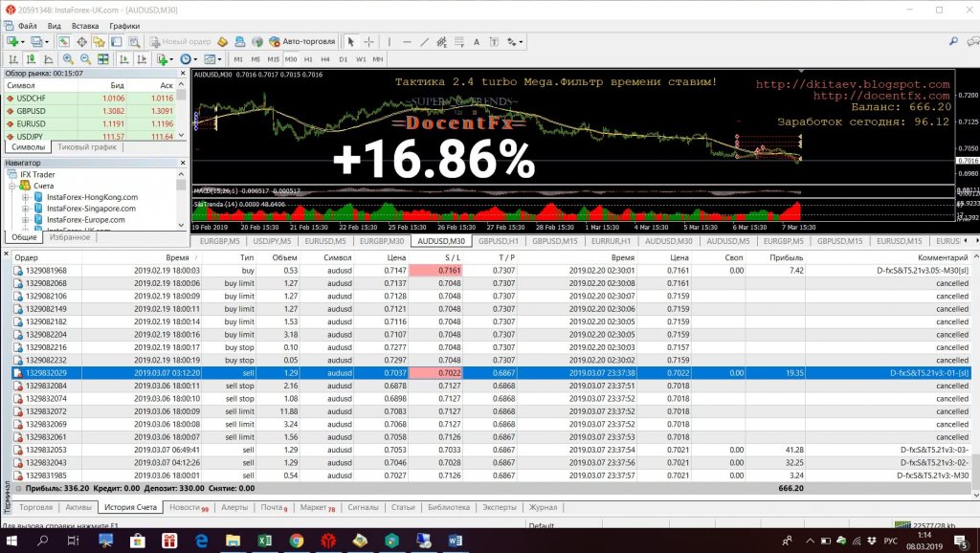The height and width of the screenshot is (553, 980).
Task: Click the grayed Новый ордер button
Action: click(x=180, y=42)
